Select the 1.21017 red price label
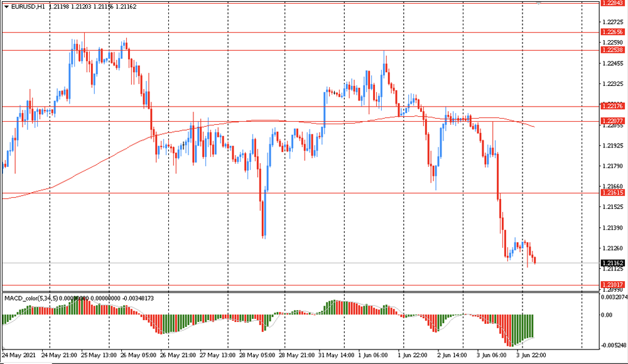The width and height of the screenshot is (628, 364). (x=612, y=285)
